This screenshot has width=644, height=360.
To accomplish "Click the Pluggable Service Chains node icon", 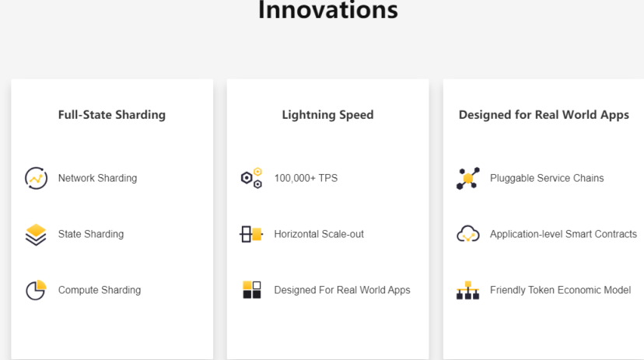I will pyautogui.click(x=467, y=178).
